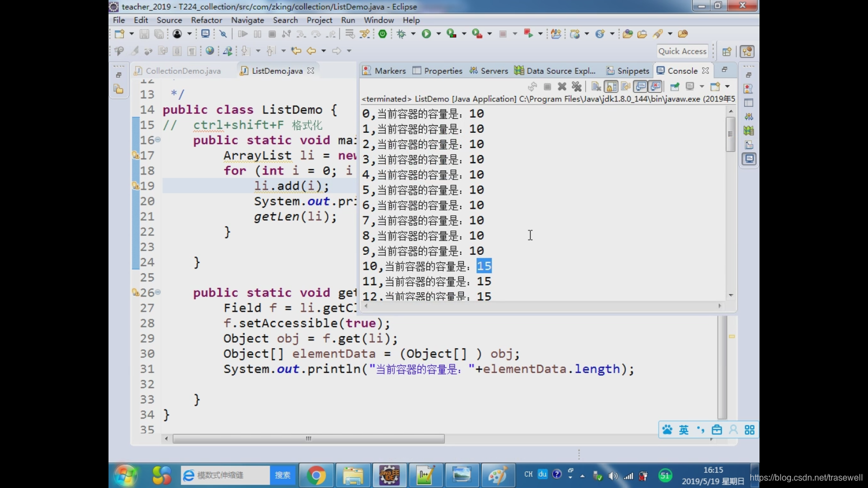This screenshot has height=488, width=868.
Task: Click the Open Perspective button
Action: click(726, 52)
